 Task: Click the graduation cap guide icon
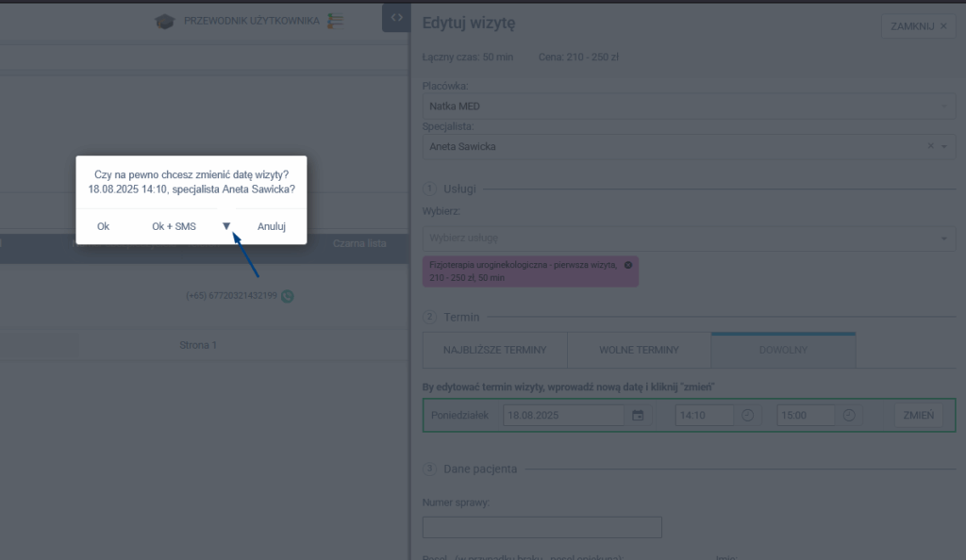tap(165, 21)
